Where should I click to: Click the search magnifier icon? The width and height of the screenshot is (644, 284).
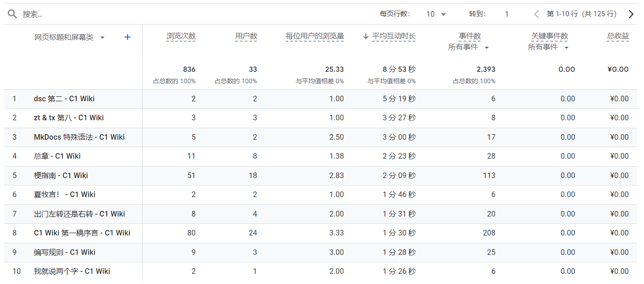point(12,14)
